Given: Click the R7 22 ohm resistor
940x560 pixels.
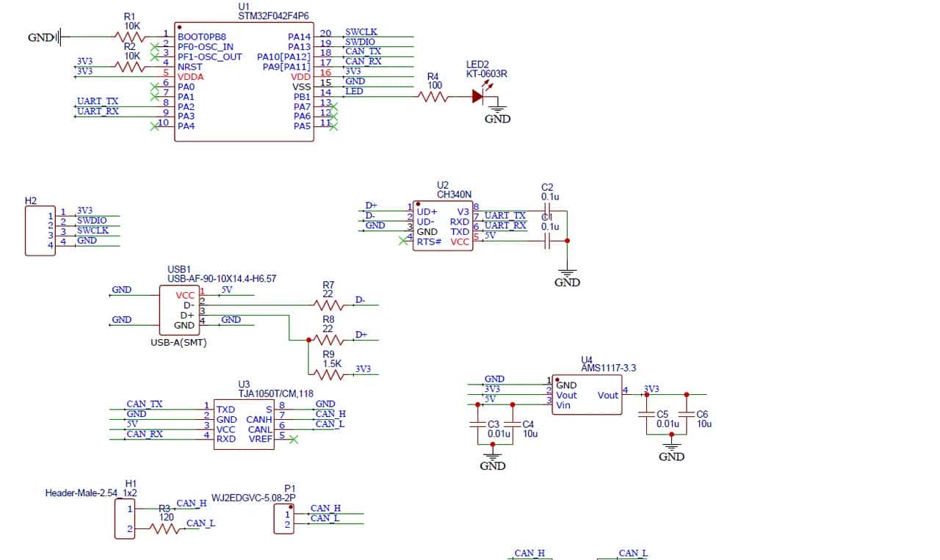Looking at the screenshot, I should pyautogui.click(x=328, y=305).
